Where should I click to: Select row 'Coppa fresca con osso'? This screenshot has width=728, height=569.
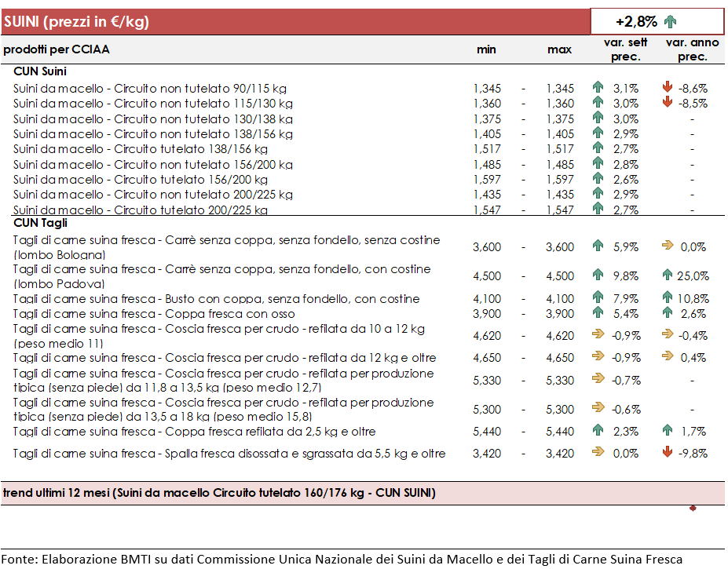coord(362,314)
